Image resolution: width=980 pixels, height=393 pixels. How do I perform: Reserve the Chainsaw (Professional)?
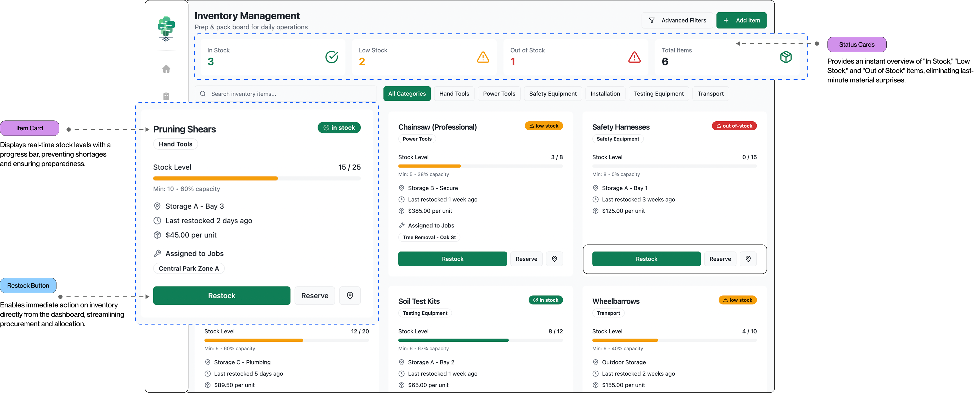point(526,259)
